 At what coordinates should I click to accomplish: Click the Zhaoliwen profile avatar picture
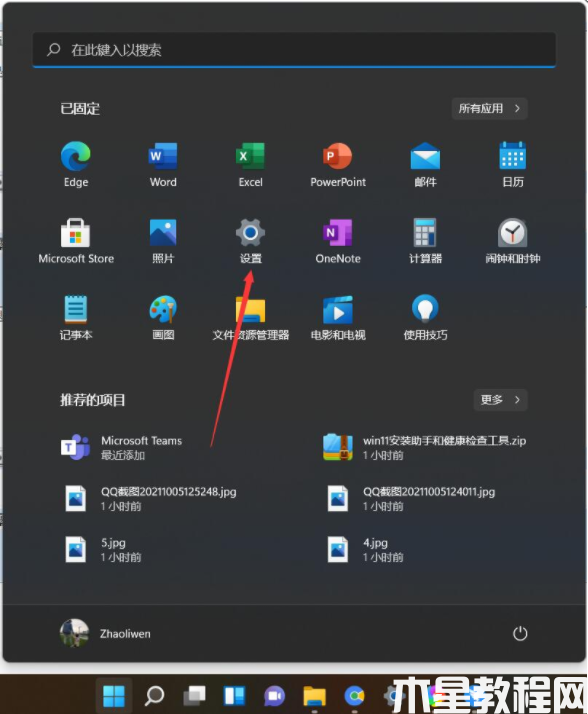74,633
